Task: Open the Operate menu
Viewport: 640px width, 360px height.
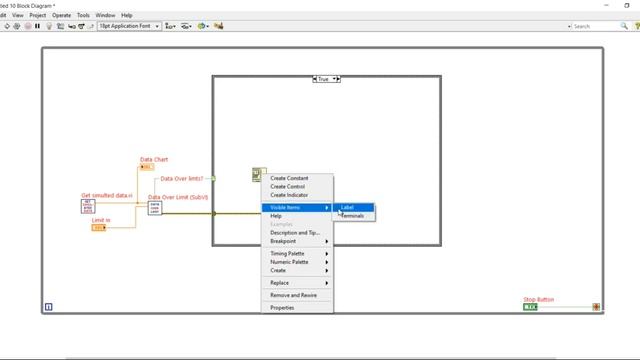Action: (62, 15)
